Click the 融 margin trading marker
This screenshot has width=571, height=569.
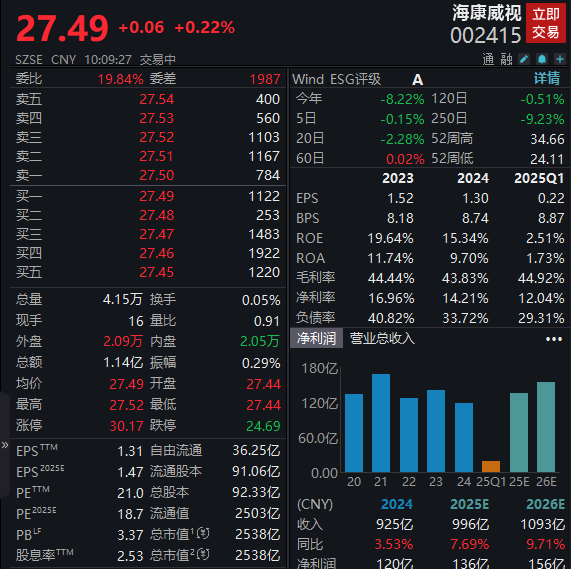(x=507, y=59)
